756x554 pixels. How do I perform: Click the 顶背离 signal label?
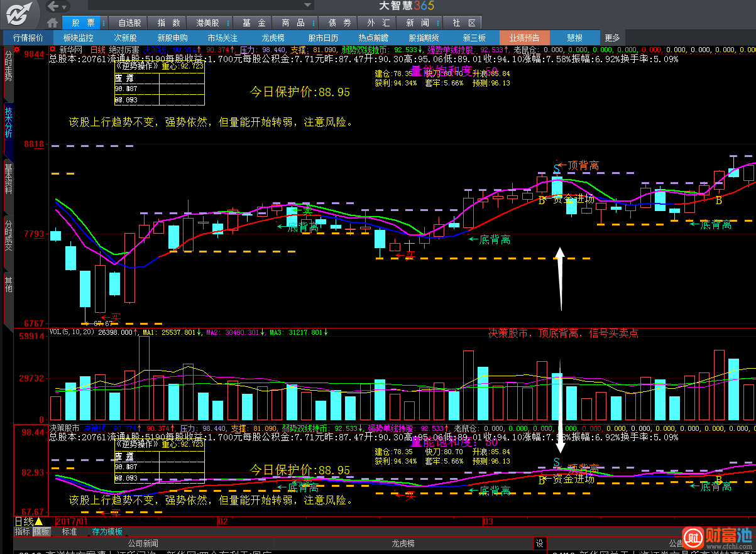(583, 165)
